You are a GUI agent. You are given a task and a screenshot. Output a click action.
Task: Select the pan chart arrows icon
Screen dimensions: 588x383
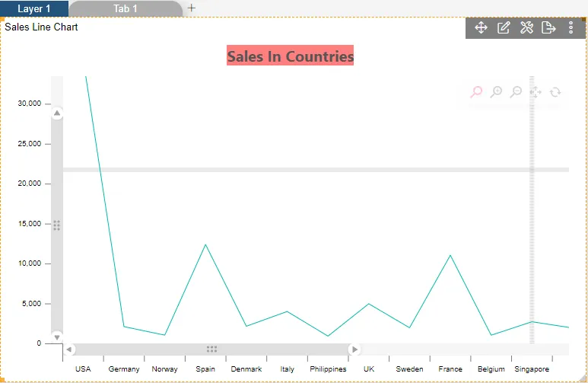click(536, 92)
